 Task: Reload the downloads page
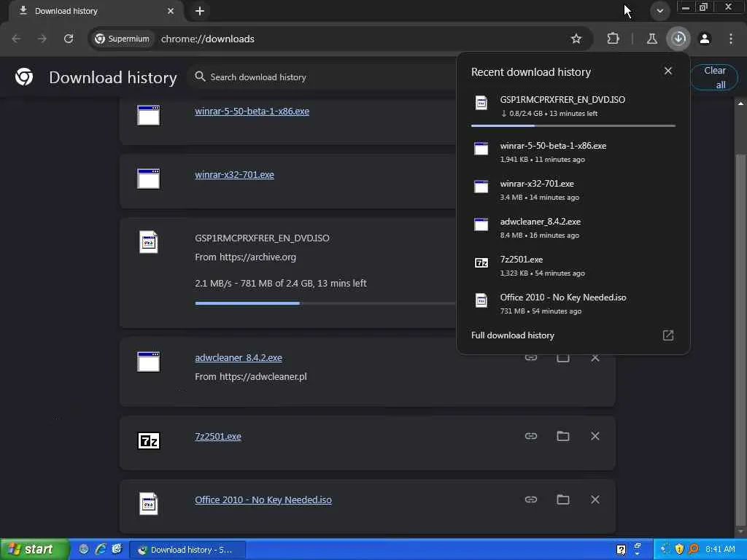(69, 39)
